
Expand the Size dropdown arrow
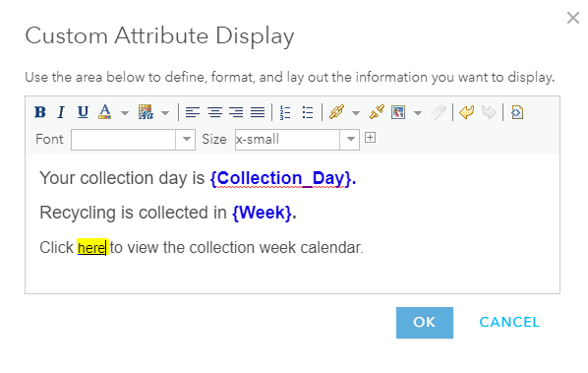[350, 140]
